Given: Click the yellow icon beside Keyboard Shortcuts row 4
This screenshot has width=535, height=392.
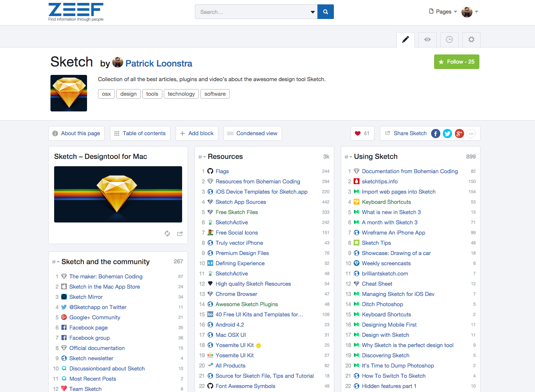Looking at the screenshot, I should [357, 202].
